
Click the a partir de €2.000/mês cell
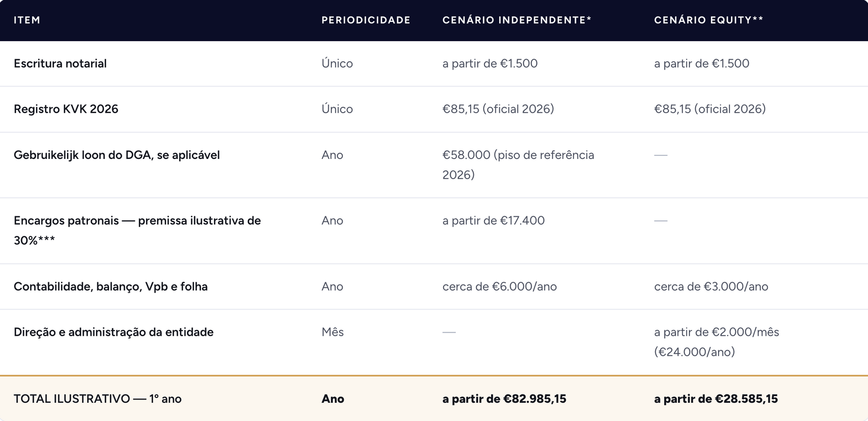click(716, 342)
